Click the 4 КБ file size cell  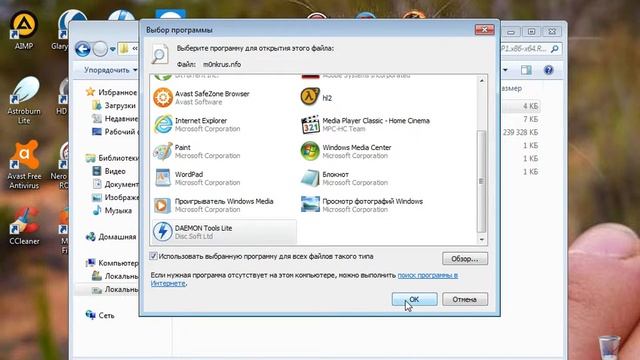coord(530,106)
